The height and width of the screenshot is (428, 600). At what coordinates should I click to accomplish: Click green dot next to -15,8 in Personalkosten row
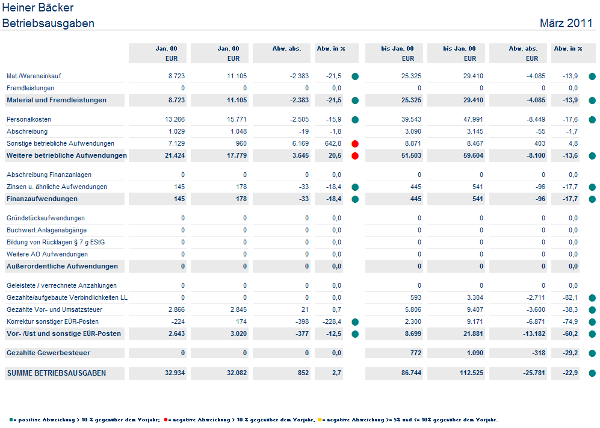pos(355,120)
